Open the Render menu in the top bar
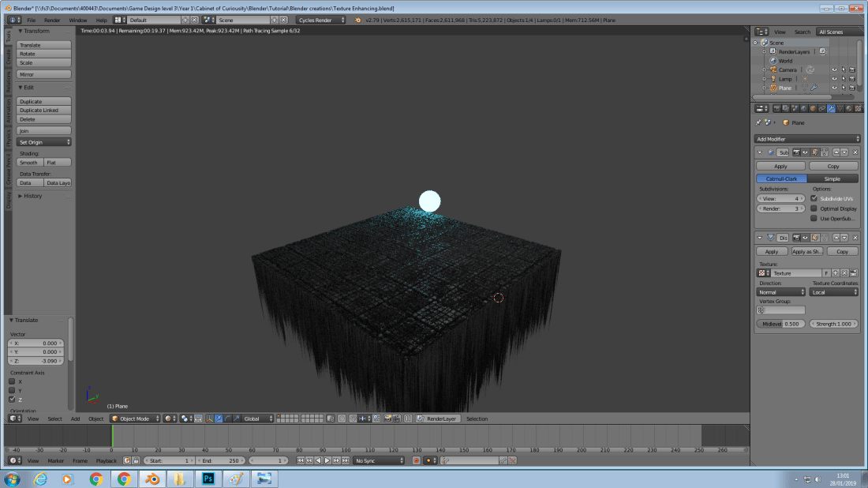Screen dimensions: 868x488 point(51,20)
